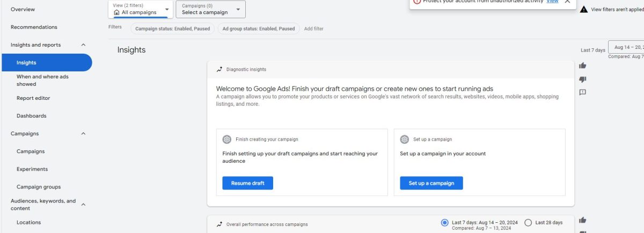Click the Compared: Aug 7 – 13, 2024 text
This screenshot has height=233, width=644.
(x=481, y=228)
